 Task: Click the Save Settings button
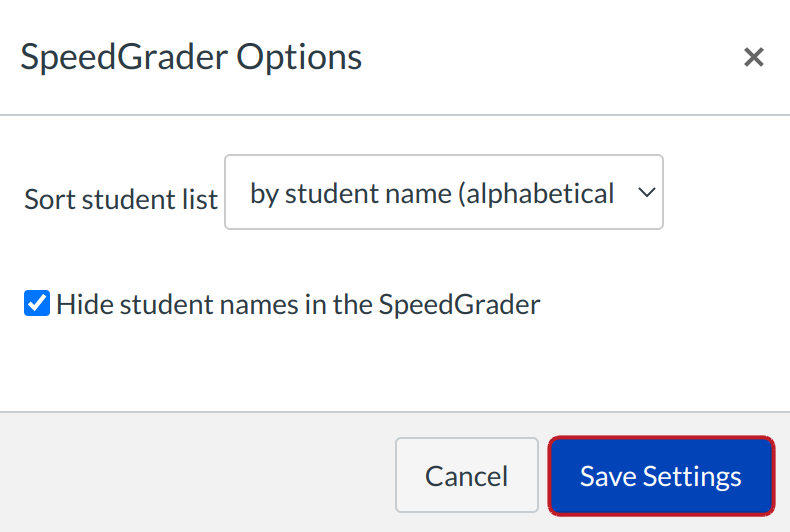click(661, 475)
